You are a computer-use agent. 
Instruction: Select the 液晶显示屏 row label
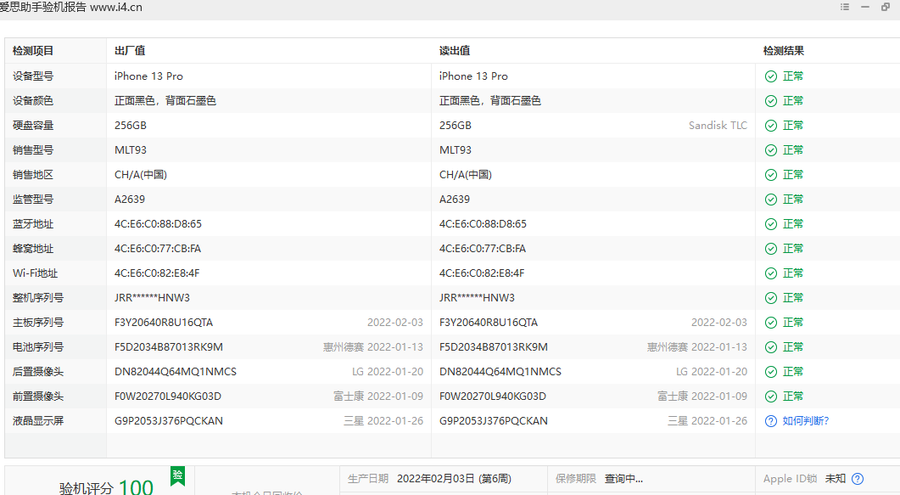[38, 421]
